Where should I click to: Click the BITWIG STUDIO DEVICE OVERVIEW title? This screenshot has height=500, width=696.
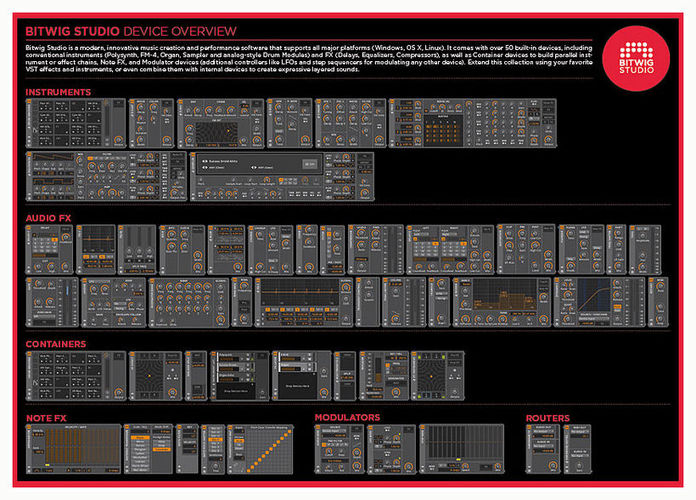(x=131, y=32)
